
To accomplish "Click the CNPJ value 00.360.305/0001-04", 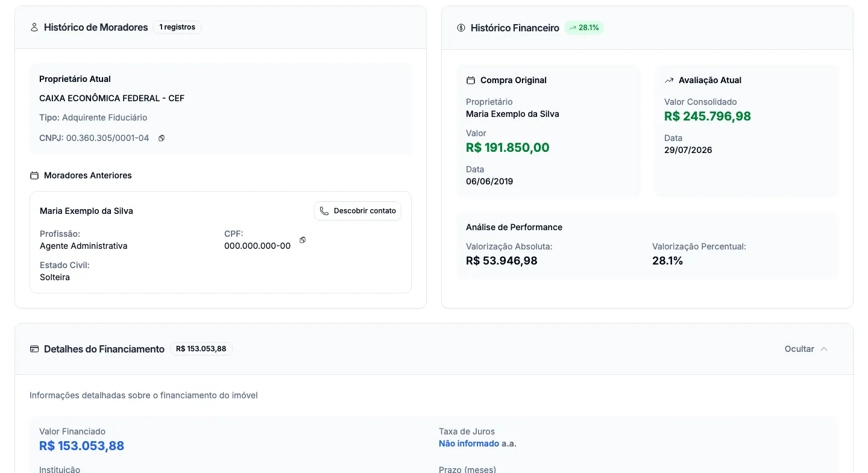I will (x=107, y=138).
